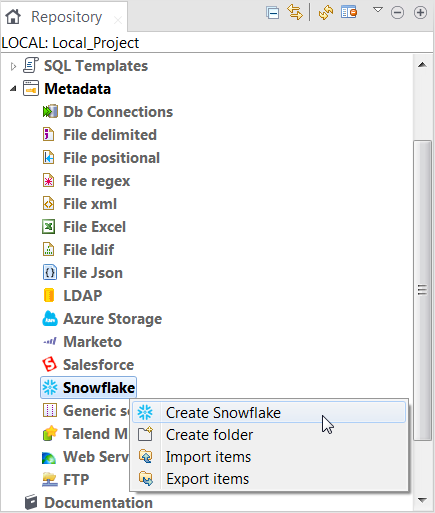
Task: Close the Repository tab
Action: (x=117, y=20)
